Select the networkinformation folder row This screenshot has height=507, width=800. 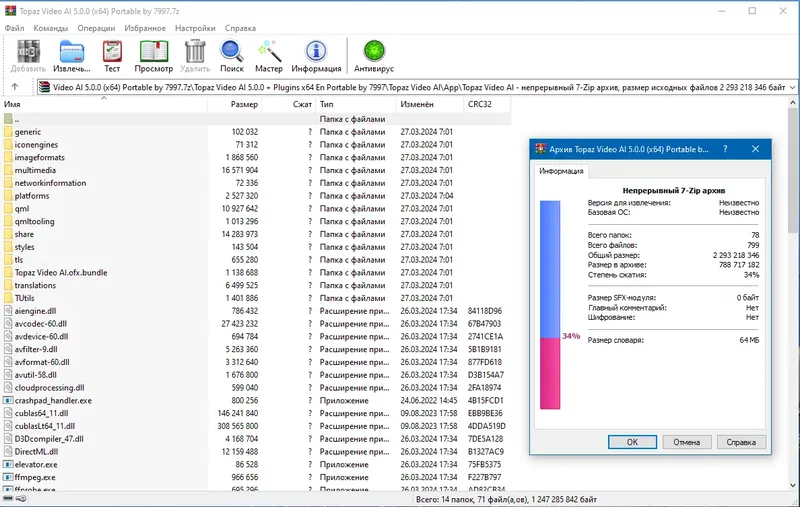[257, 183]
